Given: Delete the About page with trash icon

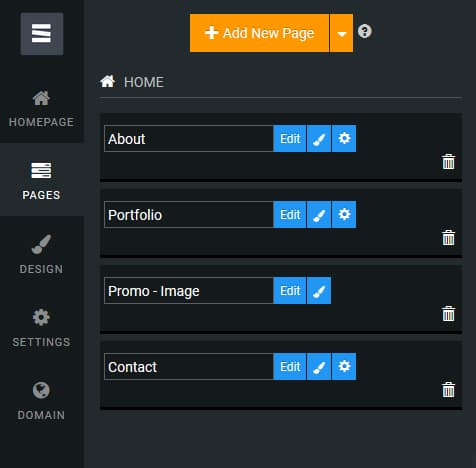Looking at the screenshot, I should pos(448,162).
